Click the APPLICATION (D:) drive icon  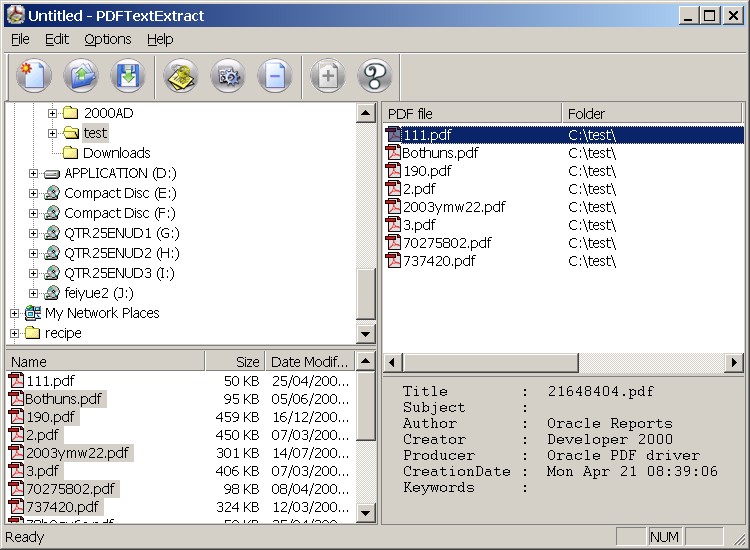coord(52,174)
